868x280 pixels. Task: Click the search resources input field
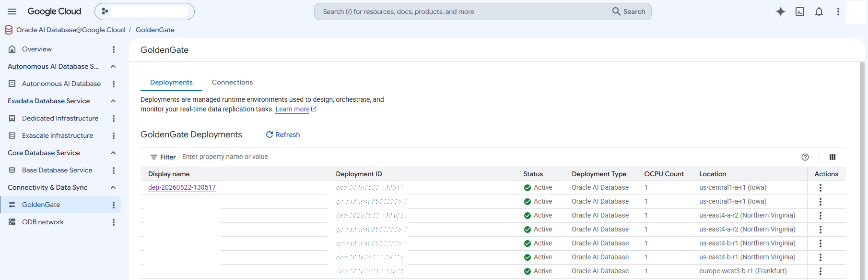point(463,12)
